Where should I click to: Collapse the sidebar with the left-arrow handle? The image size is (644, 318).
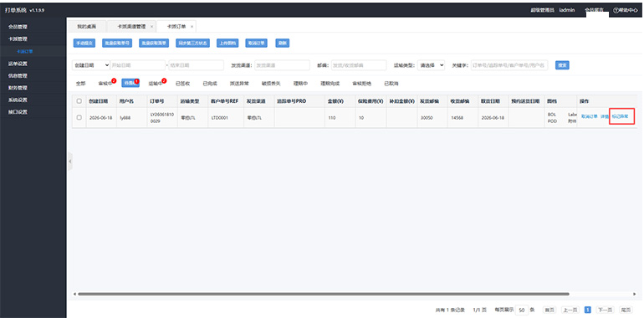(69, 161)
